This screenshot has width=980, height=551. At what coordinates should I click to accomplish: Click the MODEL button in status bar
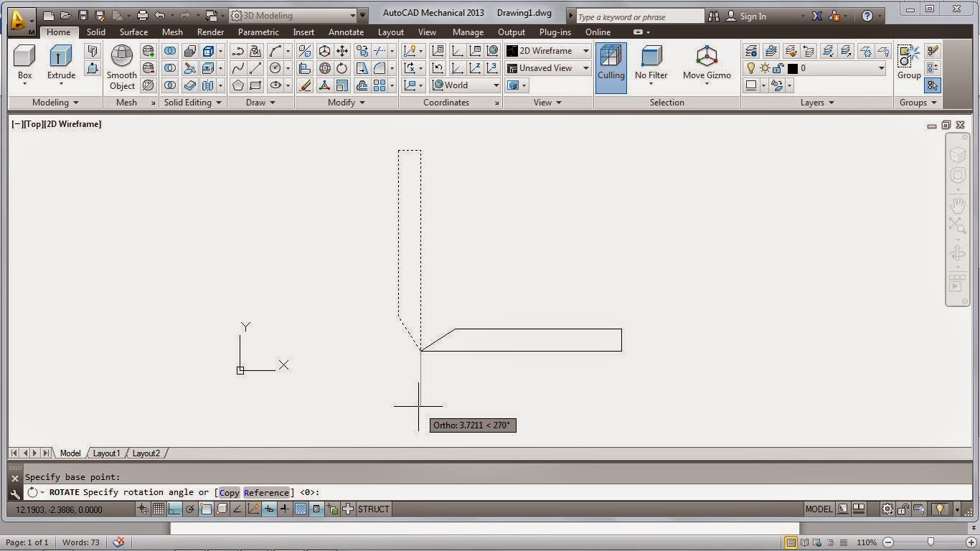819,509
